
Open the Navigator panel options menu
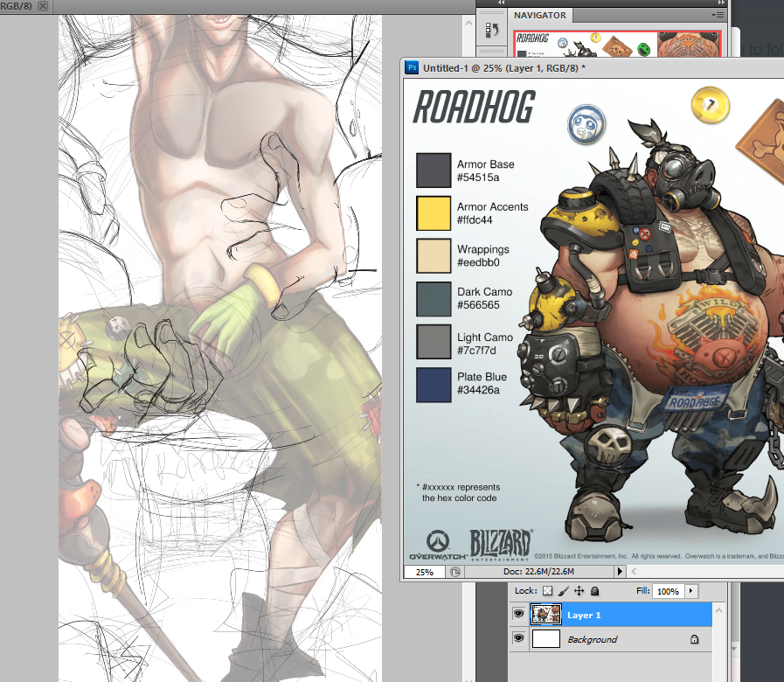point(718,16)
